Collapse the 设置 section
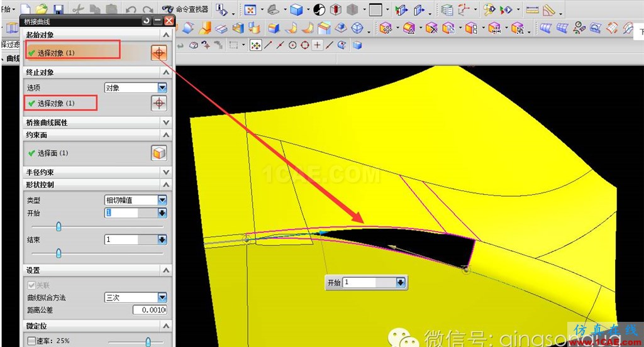This screenshot has width=644, height=347. (165, 270)
